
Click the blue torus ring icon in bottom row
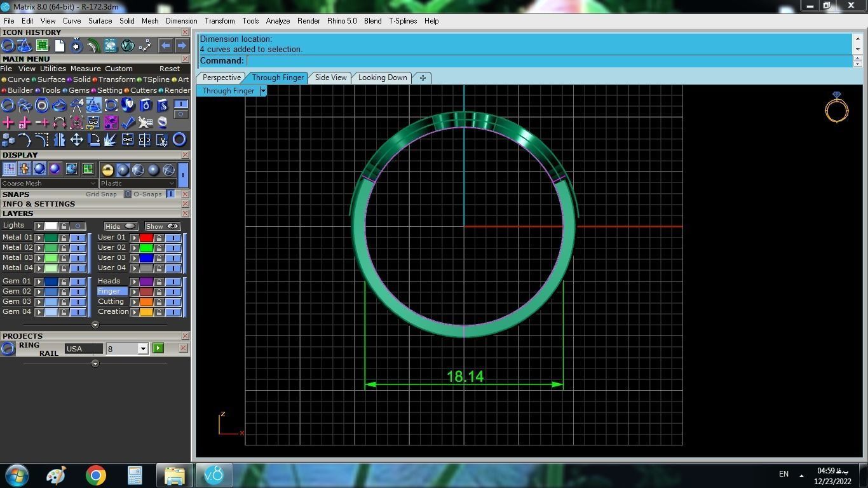point(179,139)
